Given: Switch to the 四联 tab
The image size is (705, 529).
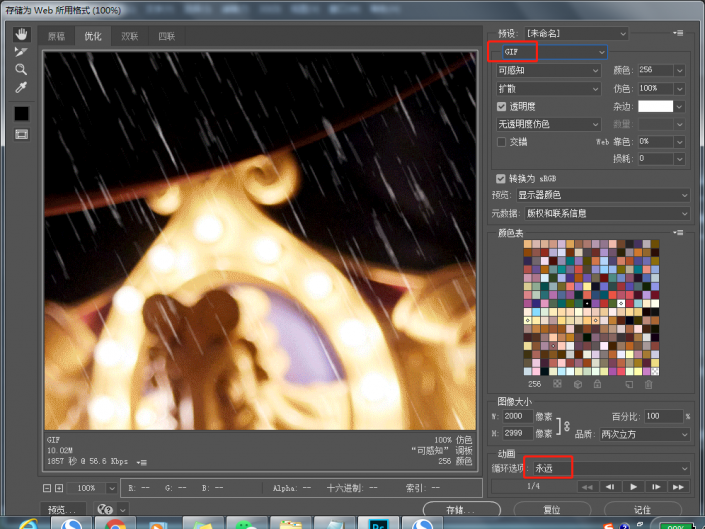Looking at the screenshot, I should pyautogui.click(x=165, y=37).
